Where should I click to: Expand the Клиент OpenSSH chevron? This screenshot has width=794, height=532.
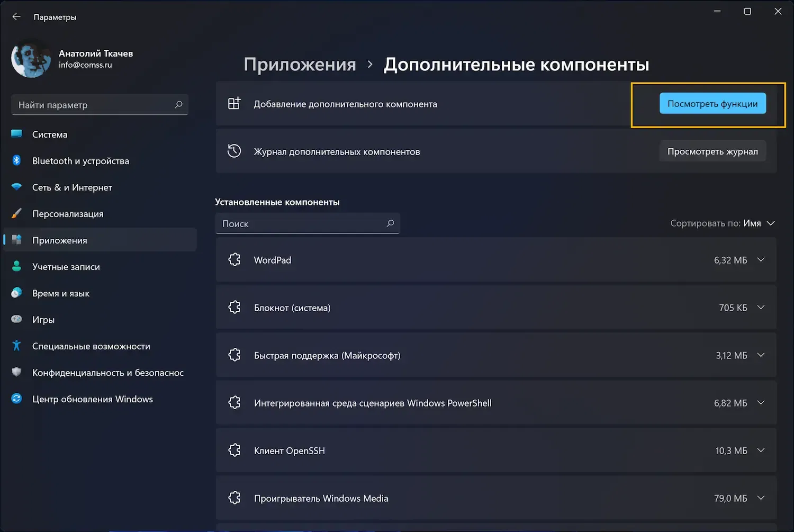click(x=761, y=450)
